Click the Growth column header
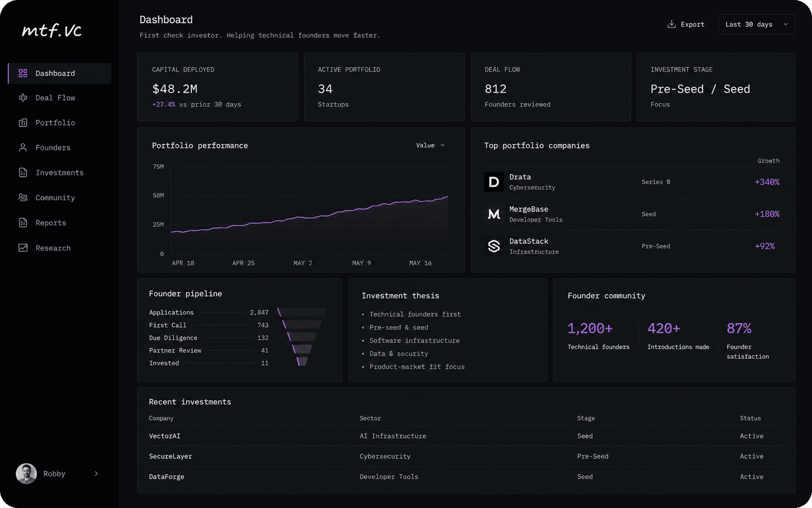This screenshot has width=812, height=508. tap(768, 161)
